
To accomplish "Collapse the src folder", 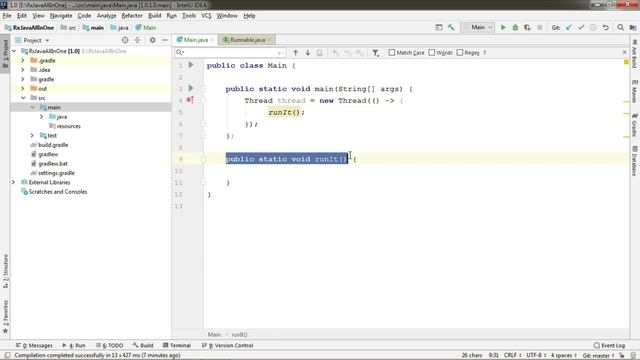I will coord(23,98).
